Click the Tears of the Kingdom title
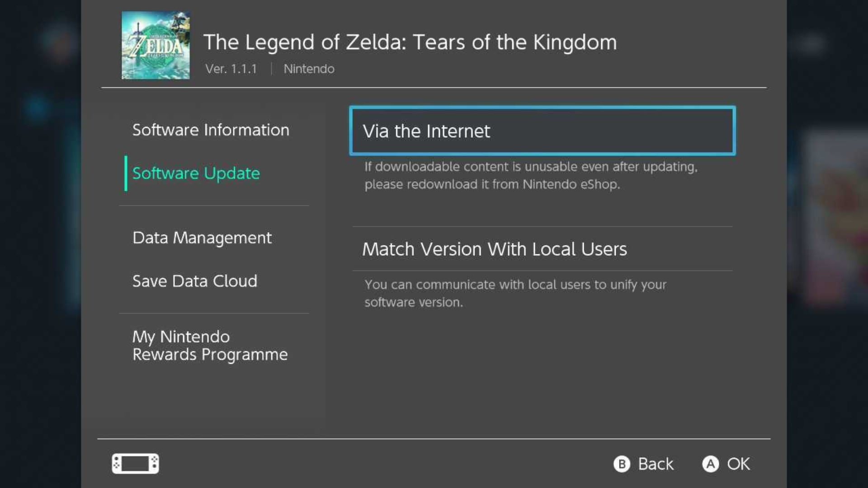The height and width of the screenshot is (488, 868). tap(410, 42)
